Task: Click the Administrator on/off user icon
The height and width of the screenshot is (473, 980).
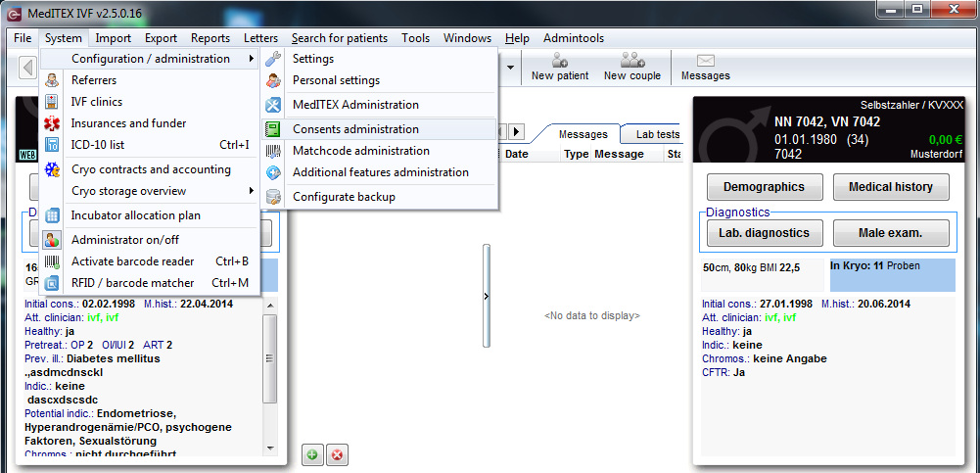Action: click(x=53, y=240)
